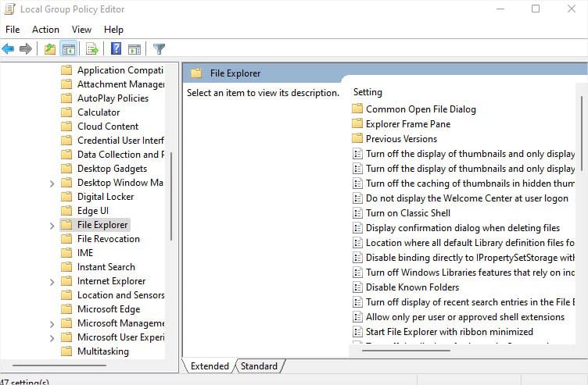Click the Filter funnel icon

point(159,48)
